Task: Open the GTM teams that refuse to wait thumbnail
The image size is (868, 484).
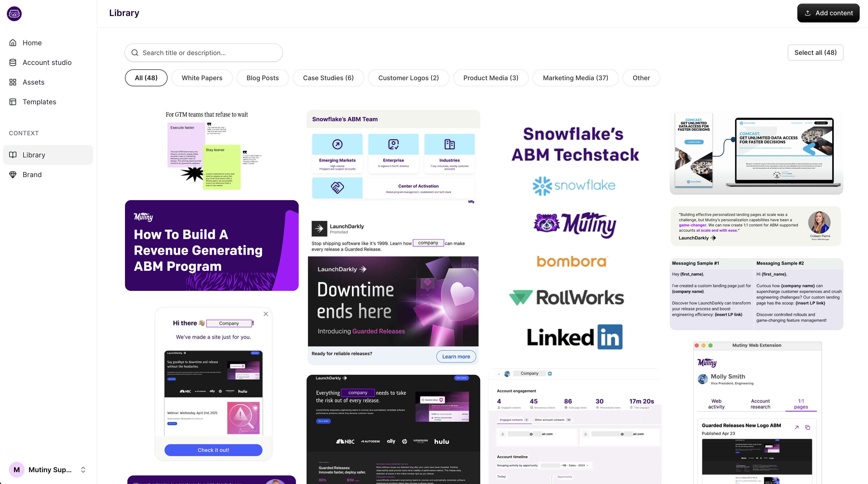Action: [x=212, y=150]
